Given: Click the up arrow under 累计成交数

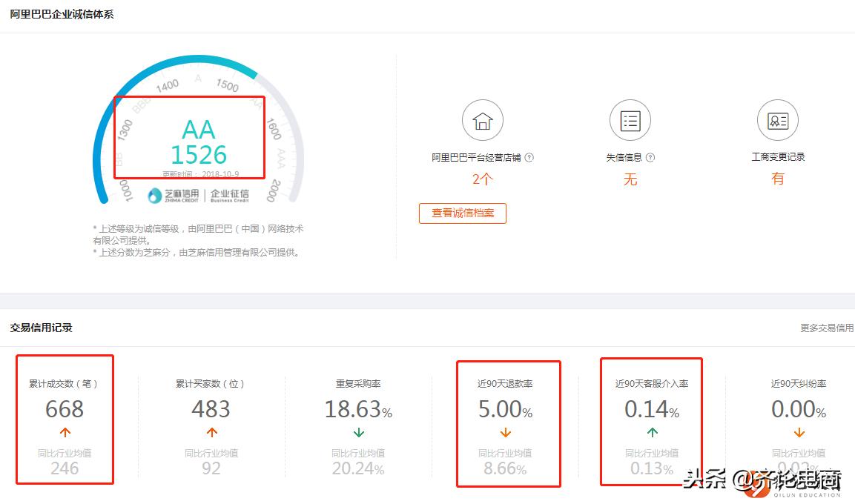Looking at the screenshot, I should (65, 434).
